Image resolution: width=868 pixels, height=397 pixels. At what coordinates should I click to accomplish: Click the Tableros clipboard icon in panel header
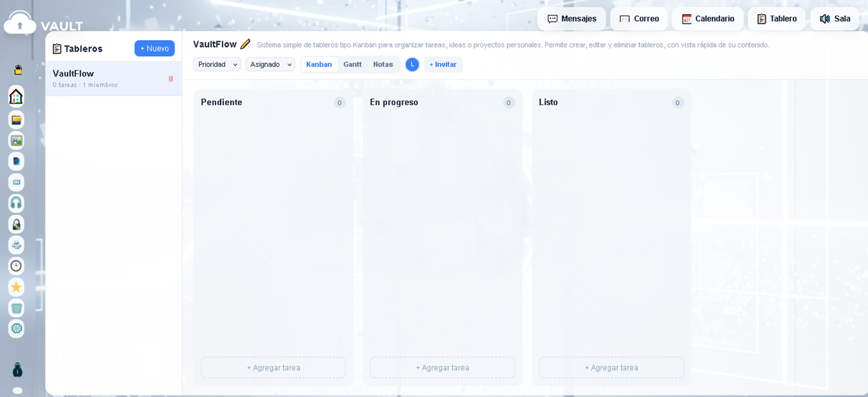point(57,49)
